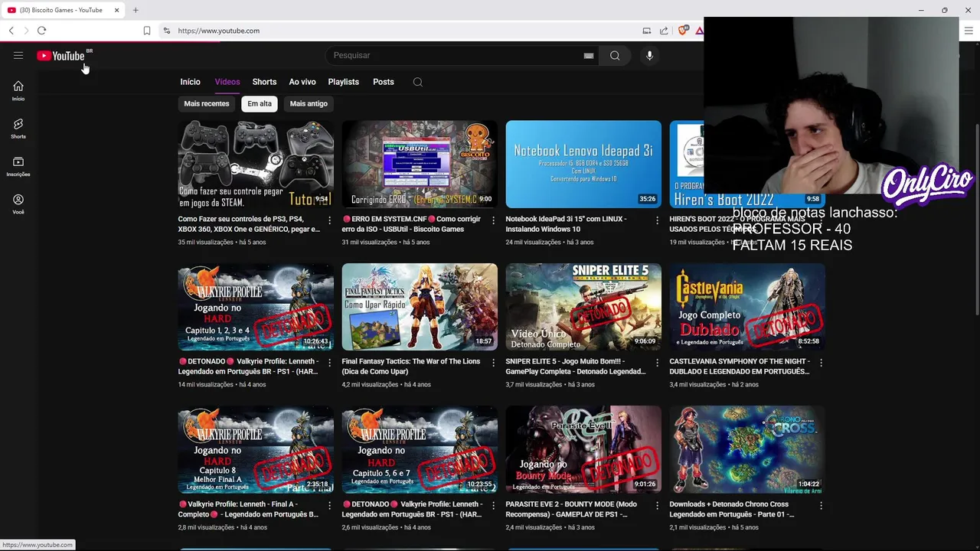Open options for Final Fantasy Tactics video
Viewport: 980px width, 551px height.
[493, 363]
